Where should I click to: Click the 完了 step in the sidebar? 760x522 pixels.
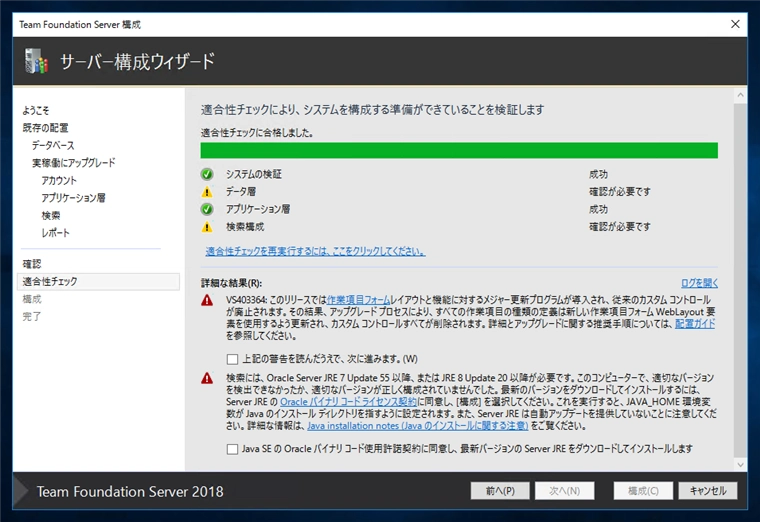[x=32, y=316]
